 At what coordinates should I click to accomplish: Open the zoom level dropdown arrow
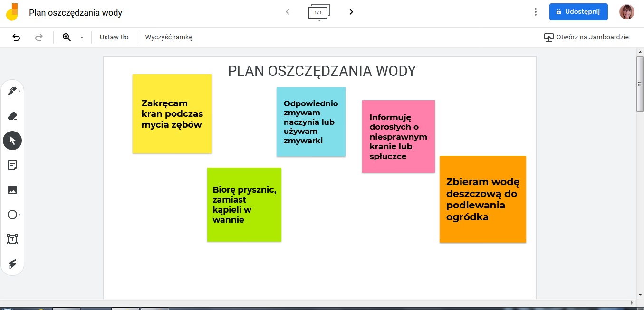pyautogui.click(x=82, y=38)
